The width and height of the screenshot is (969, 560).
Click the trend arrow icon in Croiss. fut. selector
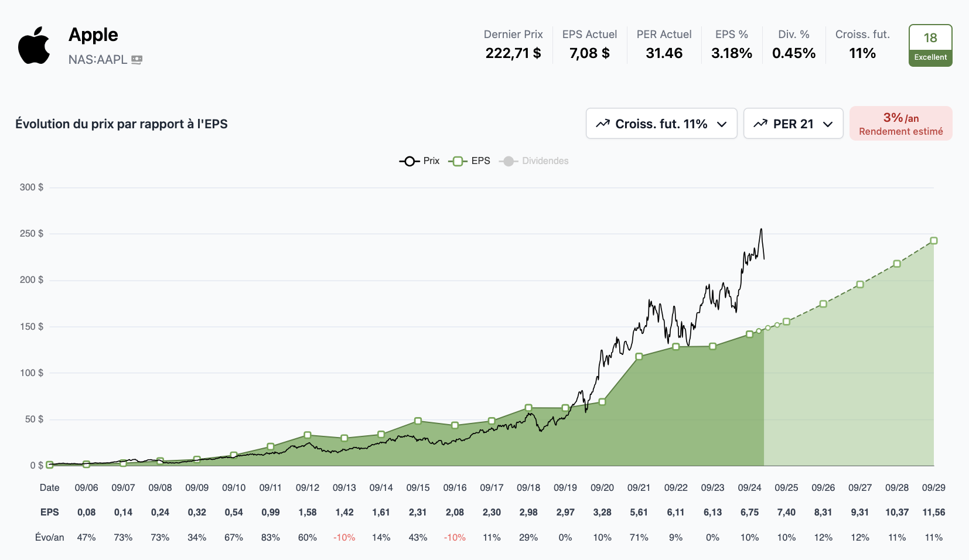(x=603, y=124)
